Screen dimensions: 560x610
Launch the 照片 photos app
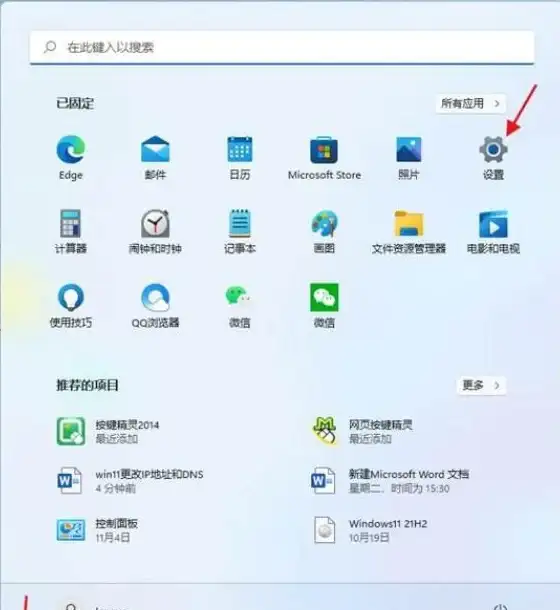(409, 157)
